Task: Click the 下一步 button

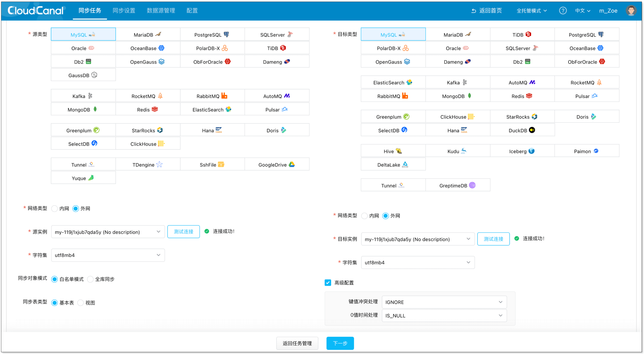Action: (x=340, y=343)
